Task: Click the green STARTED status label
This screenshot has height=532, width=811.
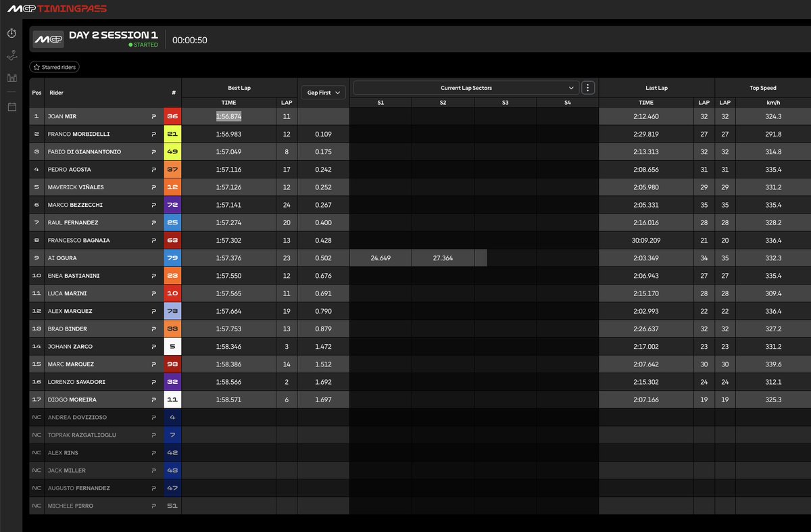Action: pos(143,45)
